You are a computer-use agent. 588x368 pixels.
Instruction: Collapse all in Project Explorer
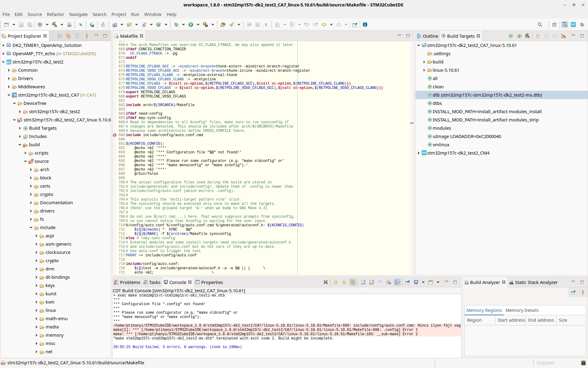point(60,36)
